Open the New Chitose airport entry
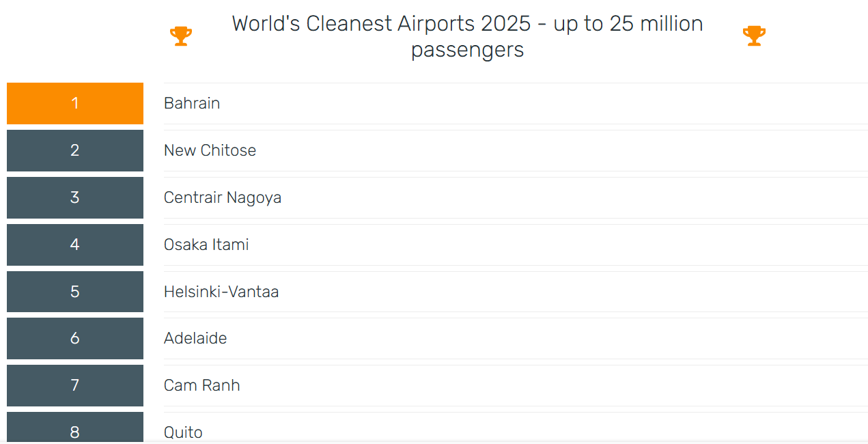868x444 pixels. coord(210,150)
